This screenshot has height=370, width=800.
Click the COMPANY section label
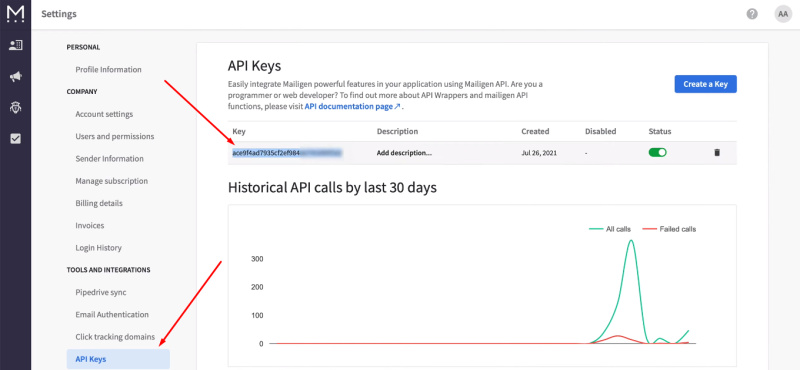pos(82,92)
